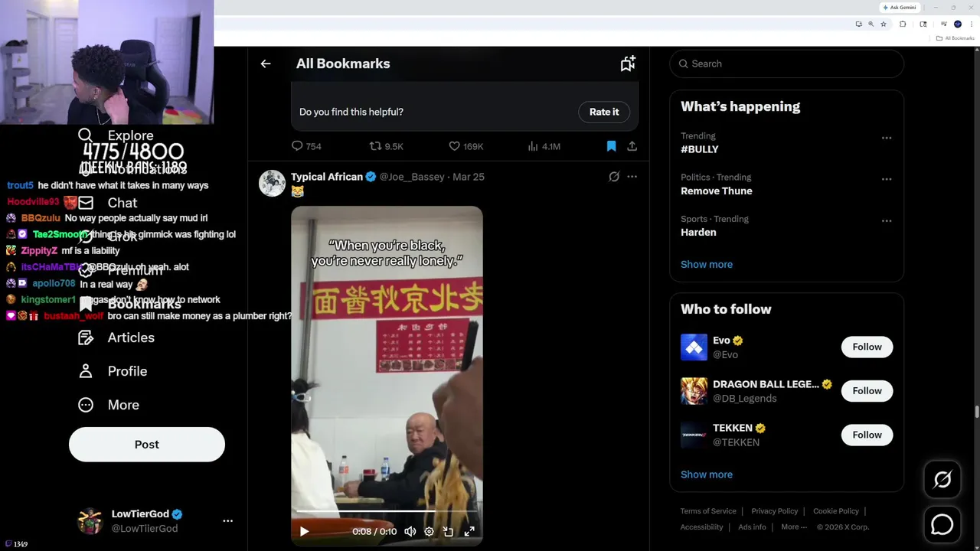Image resolution: width=980 pixels, height=551 pixels.
Task: Go back with the All Bookmarks arrow
Action: click(x=266, y=64)
